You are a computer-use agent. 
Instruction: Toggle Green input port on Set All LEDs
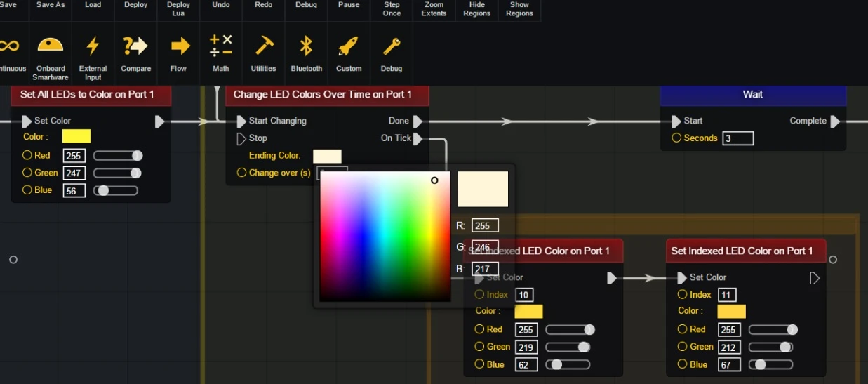click(27, 172)
